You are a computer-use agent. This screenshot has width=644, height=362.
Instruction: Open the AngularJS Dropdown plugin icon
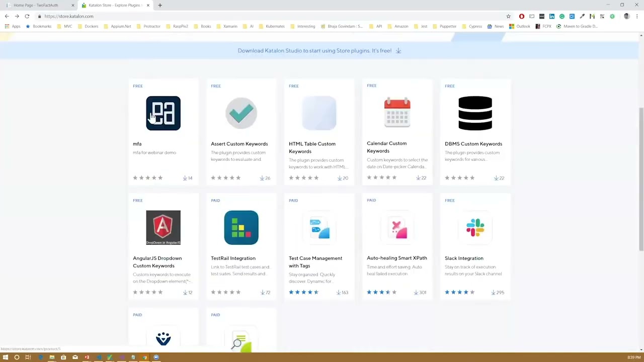pyautogui.click(x=163, y=227)
